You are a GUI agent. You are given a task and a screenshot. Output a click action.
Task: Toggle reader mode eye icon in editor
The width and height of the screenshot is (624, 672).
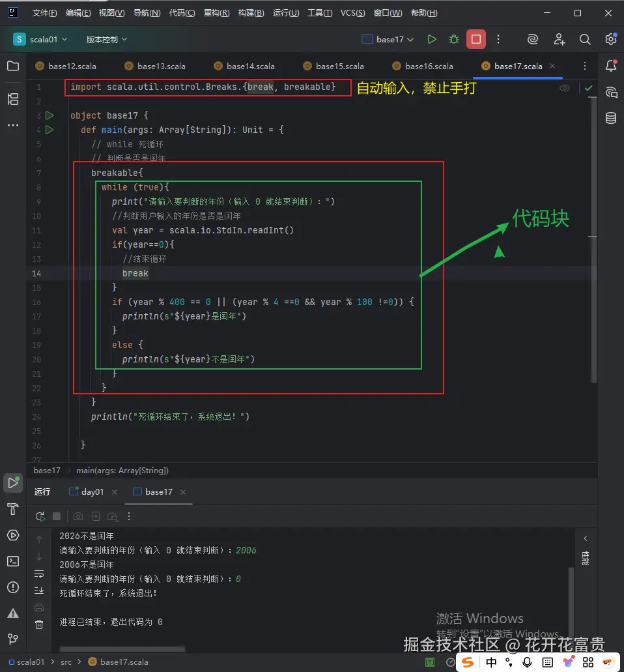point(565,88)
